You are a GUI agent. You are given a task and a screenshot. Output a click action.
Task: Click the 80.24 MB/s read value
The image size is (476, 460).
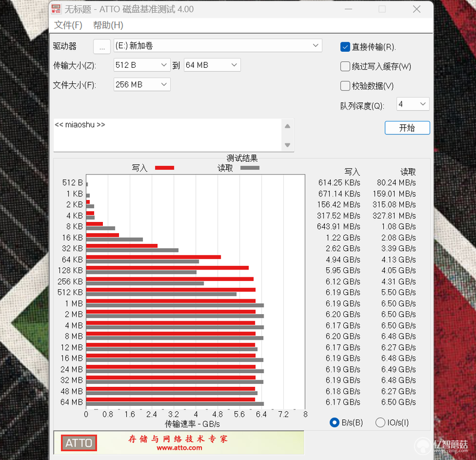396,183
